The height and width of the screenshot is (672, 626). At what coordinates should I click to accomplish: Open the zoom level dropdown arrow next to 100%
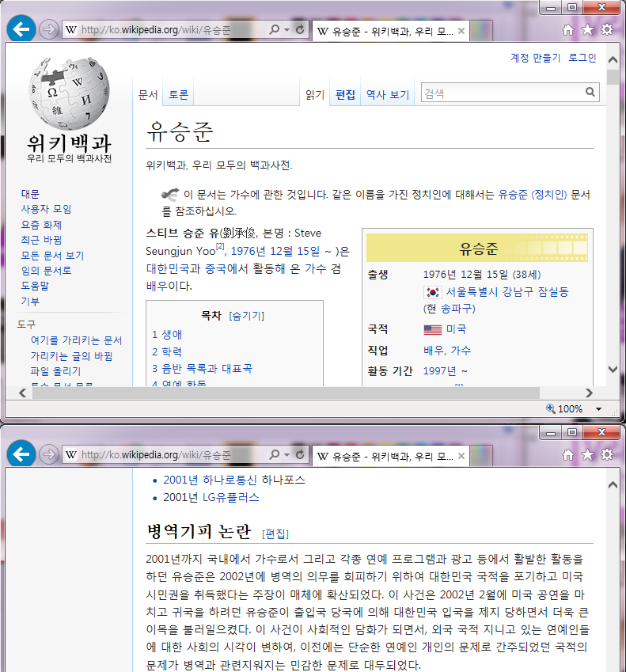598,409
